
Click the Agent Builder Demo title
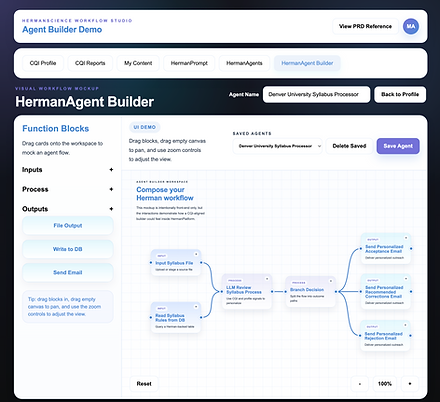(x=62, y=30)
